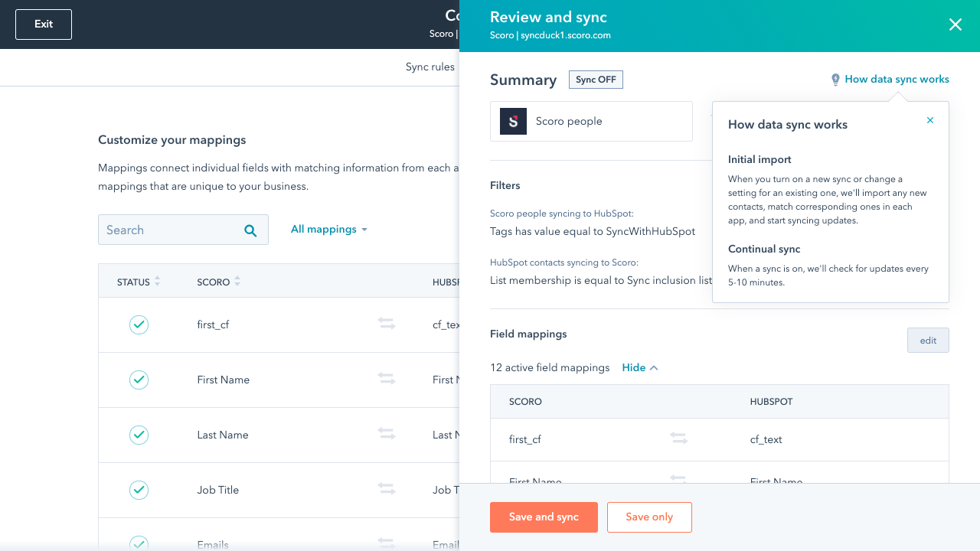Close the How data sync works popover
Screen dimensions: 980x551
[x=930, y=120]
